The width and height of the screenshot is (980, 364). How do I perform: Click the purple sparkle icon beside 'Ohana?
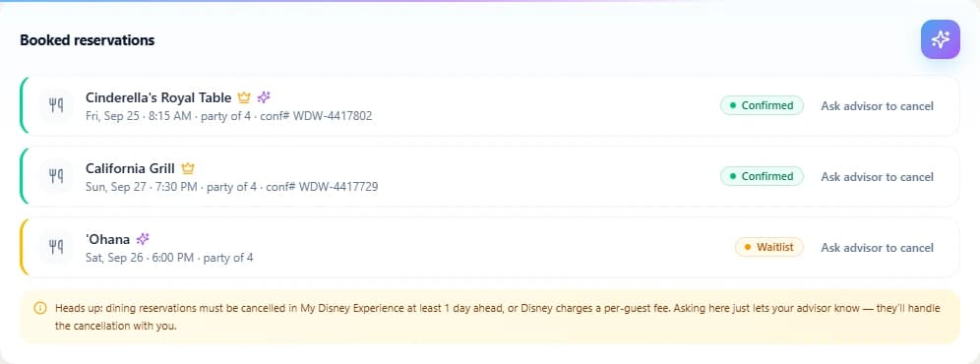click(x=143, y=239)
